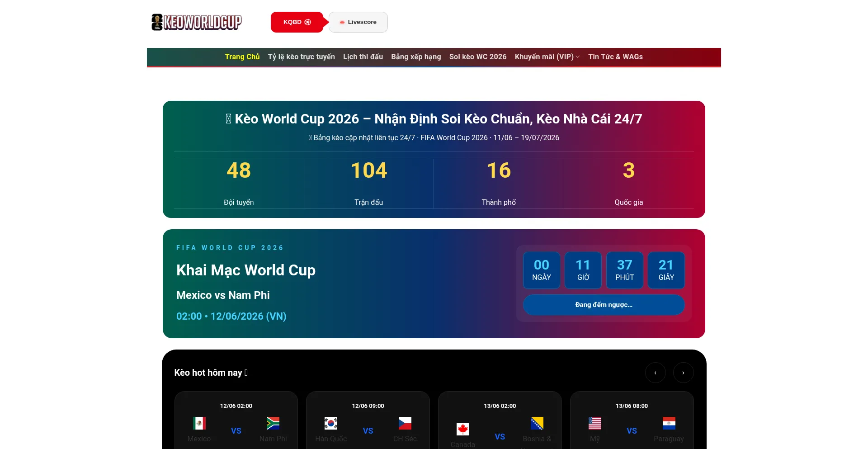Click the Mỹ flag icon

click(595, 423)
